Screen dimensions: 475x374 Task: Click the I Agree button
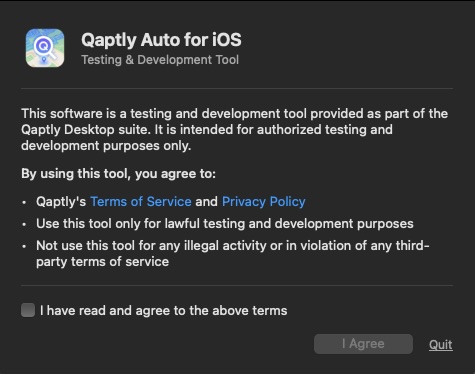[363, 344]
